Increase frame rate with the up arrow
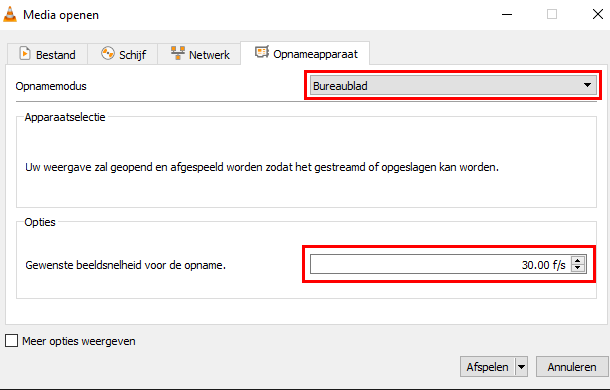This screenshot has width=610, height=390. coord(578,261)
